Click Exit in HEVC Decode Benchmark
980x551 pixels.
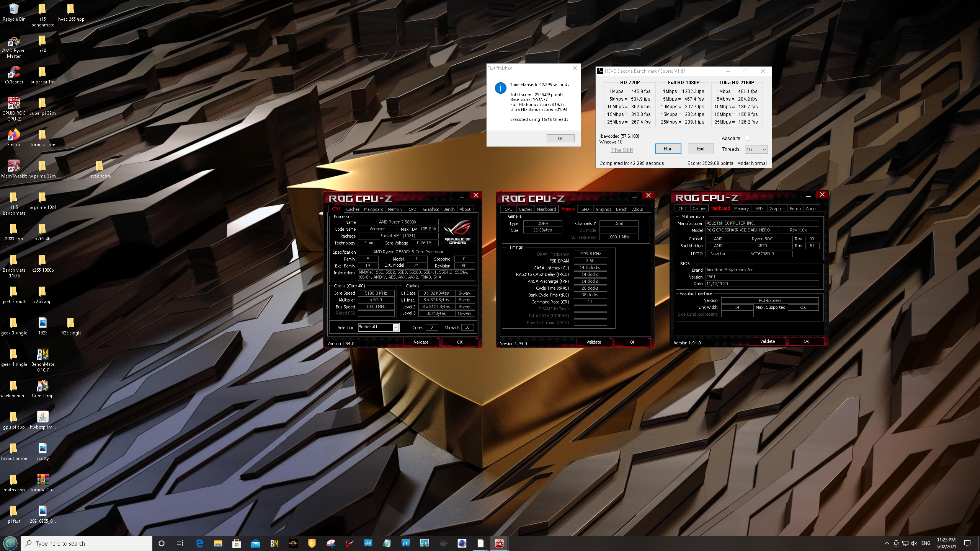point(701,149)
